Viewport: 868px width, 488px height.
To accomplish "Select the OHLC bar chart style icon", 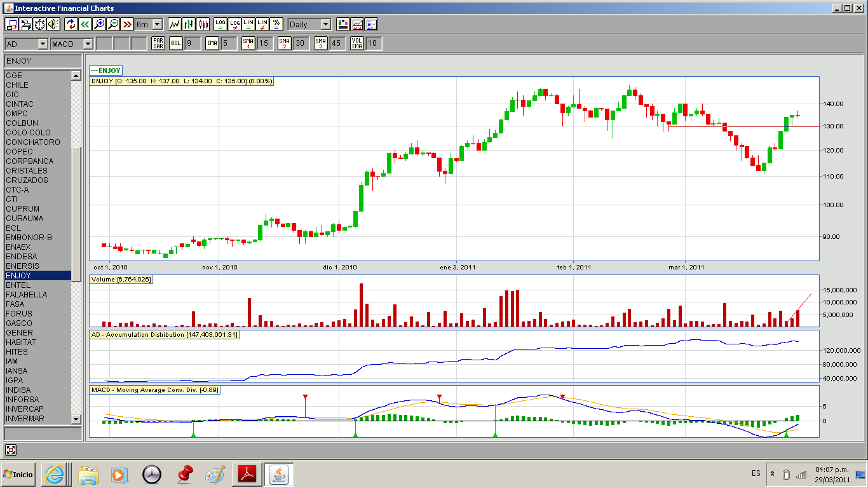I will pos(189,24).
